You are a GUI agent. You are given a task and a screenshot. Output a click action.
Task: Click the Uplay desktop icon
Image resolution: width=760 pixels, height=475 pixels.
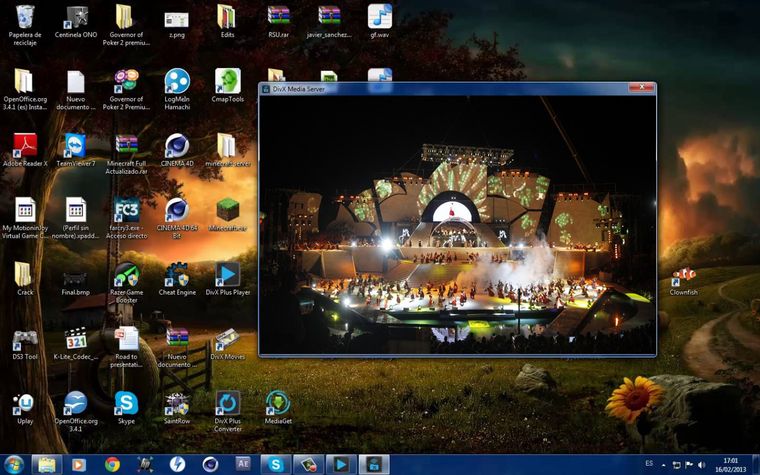tap(24, 403)
